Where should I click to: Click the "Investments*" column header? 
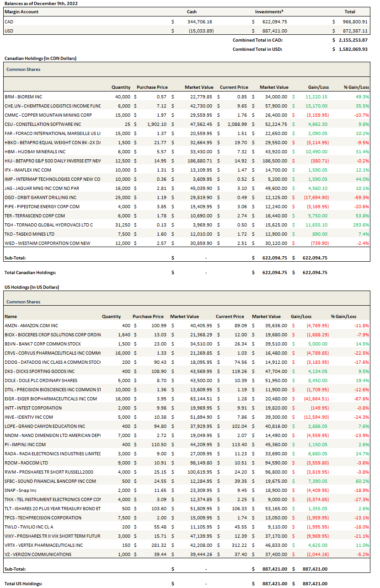[269, 12]
